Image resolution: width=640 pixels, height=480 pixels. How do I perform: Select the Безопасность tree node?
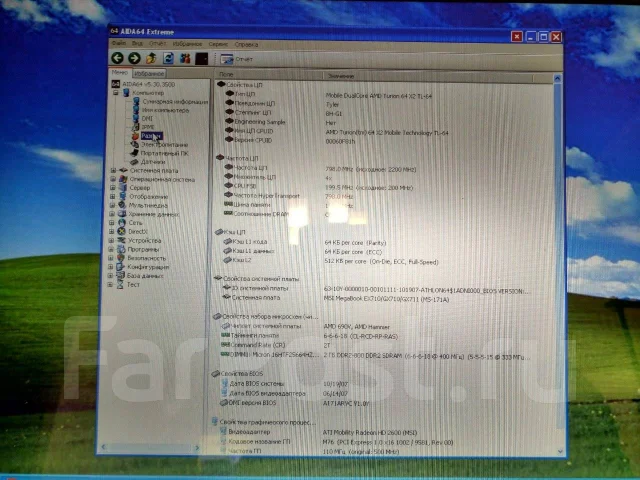tap(147, 258)
